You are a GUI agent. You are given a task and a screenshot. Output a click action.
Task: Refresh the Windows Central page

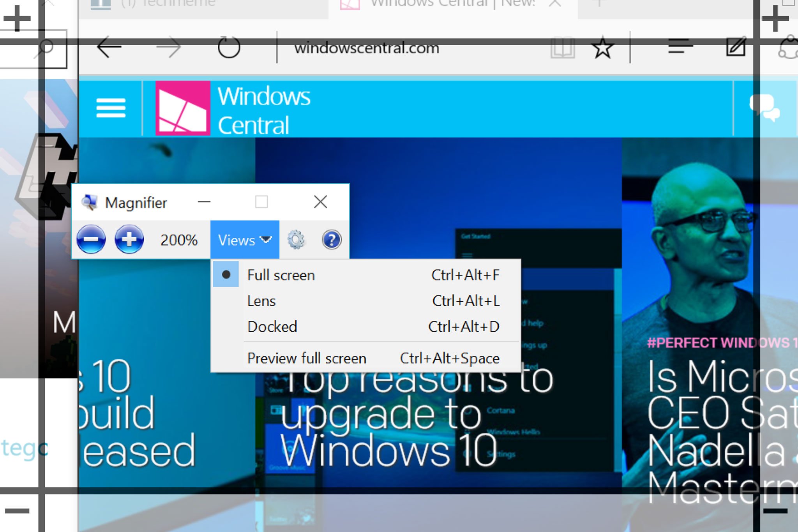[229, 47]
